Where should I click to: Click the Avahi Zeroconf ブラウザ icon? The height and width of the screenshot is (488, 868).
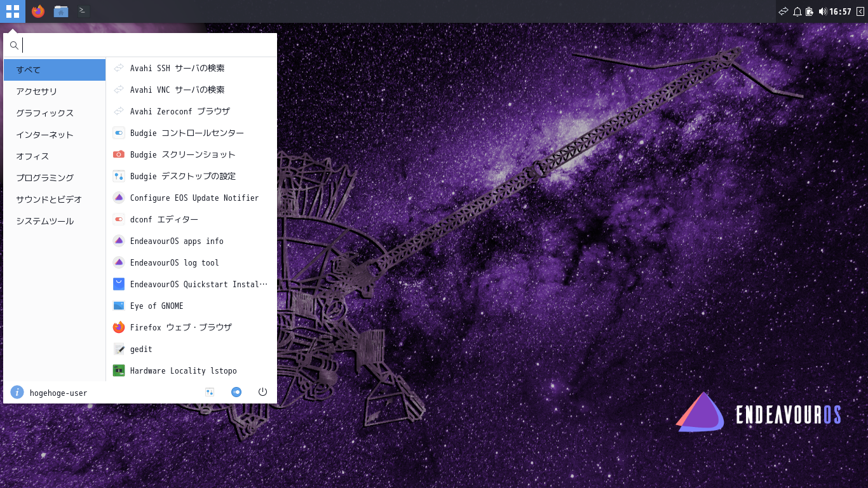pos(119,111)
